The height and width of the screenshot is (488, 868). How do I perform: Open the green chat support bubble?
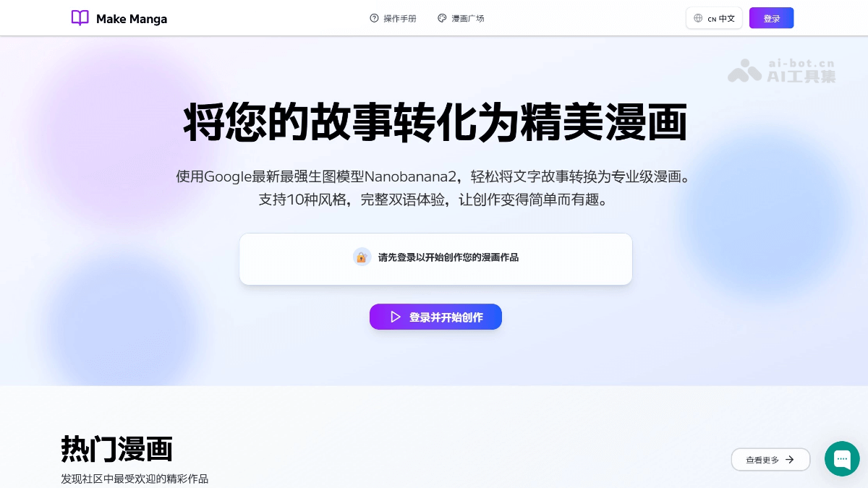842,458
